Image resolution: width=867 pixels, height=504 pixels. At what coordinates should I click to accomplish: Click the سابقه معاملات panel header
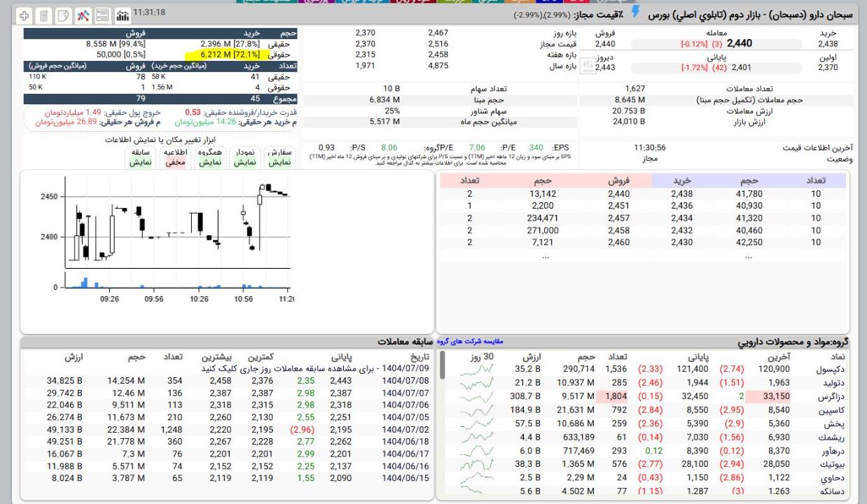pos(406,342)
